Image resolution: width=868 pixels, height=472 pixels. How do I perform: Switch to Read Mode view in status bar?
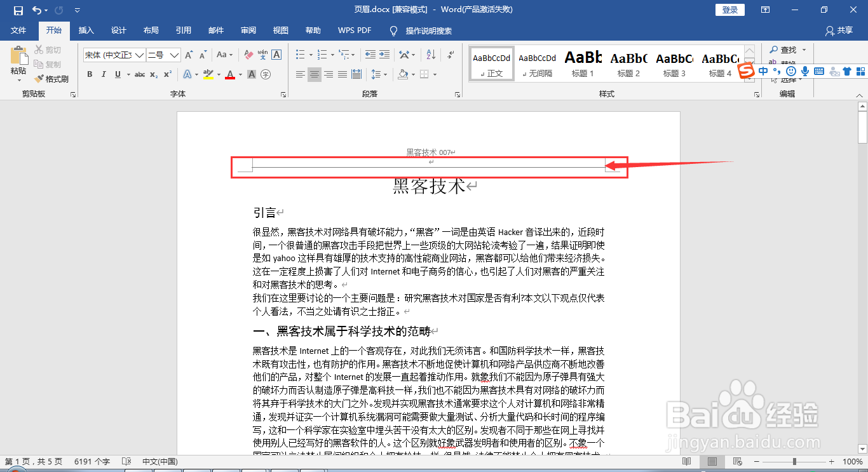click(x=687, y=461)
